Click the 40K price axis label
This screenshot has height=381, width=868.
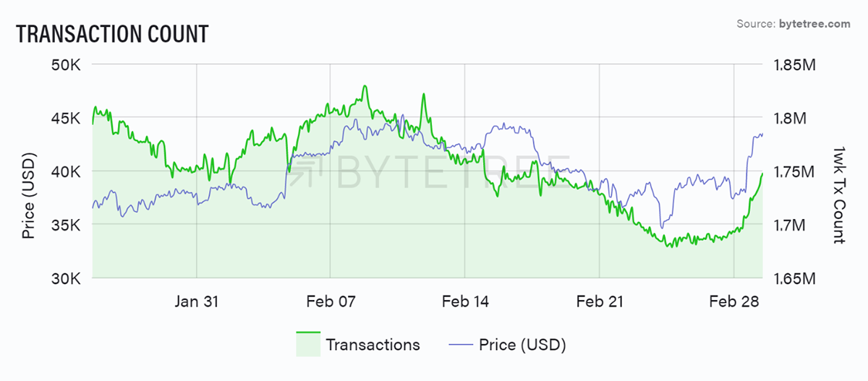66,172
